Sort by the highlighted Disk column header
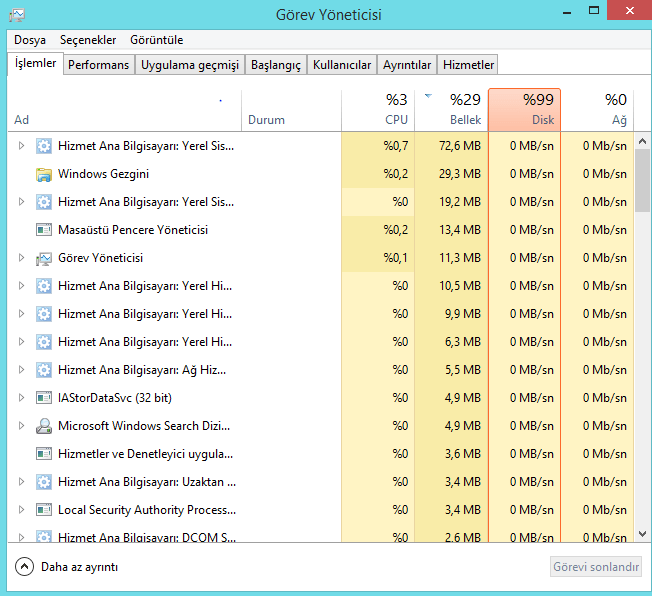652x596 pixels. pyautogui.click(x=525, y=110)
